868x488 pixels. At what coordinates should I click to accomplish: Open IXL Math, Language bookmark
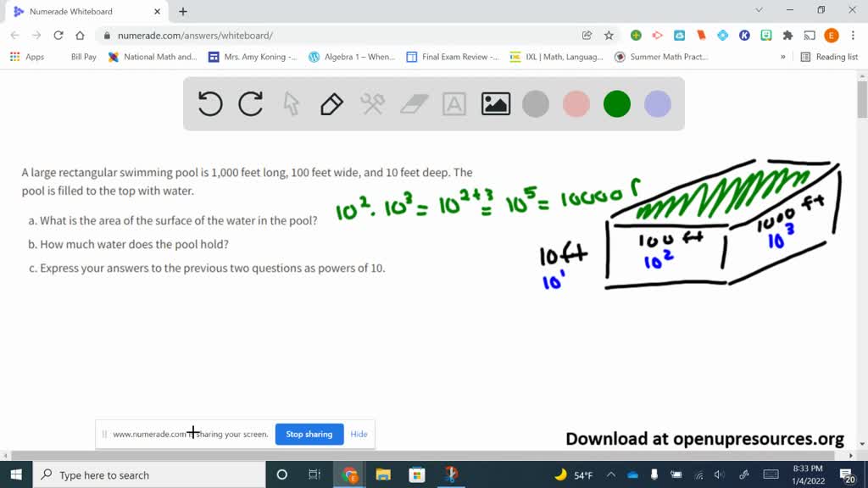[556, 57]
